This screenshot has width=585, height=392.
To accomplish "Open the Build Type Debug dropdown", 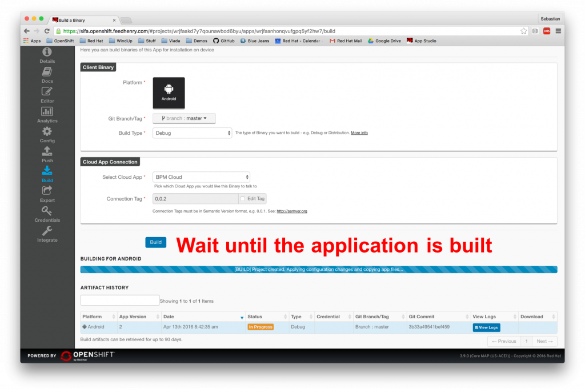I will point(192,133).
